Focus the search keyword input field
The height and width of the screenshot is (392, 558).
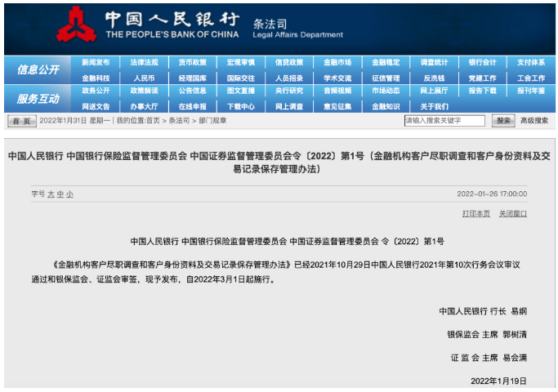[x=444, y=121]
